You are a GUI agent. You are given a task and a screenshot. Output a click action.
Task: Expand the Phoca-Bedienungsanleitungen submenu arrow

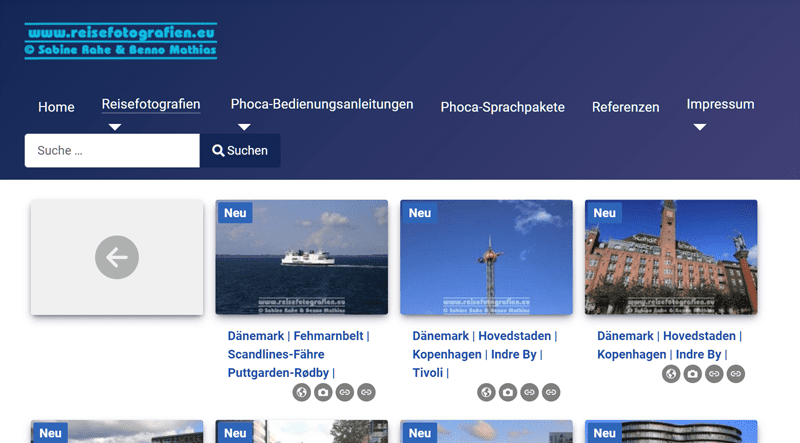pos(244,127)
